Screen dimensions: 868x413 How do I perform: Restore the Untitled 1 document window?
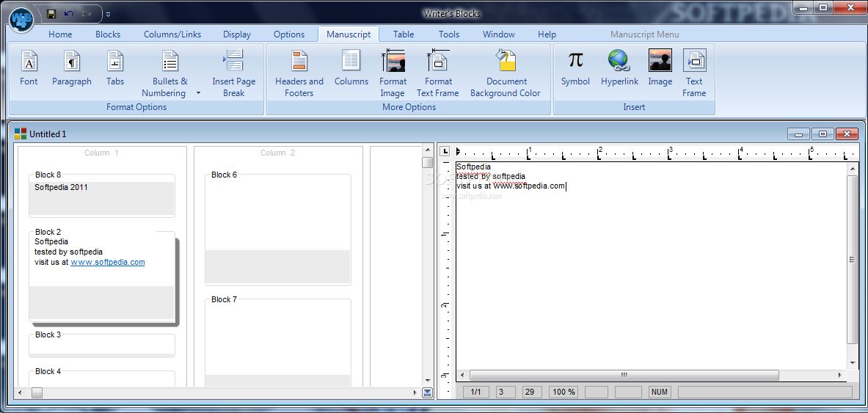[823, 134]
